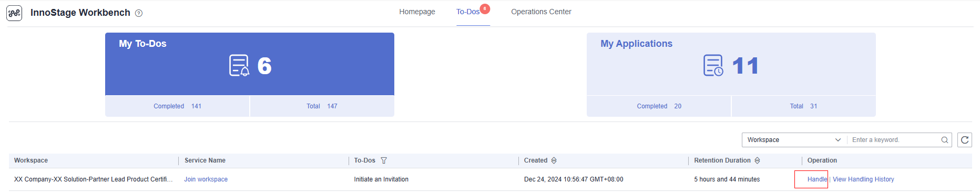Open the To-Dos column filter icon
Image resolution: width=980 pixels, height=192 pixels.
click(384, 160)
